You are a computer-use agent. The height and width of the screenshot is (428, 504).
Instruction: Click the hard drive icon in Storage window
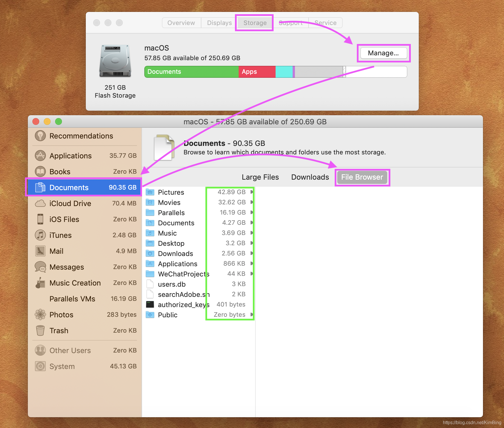tap(115, 61)
